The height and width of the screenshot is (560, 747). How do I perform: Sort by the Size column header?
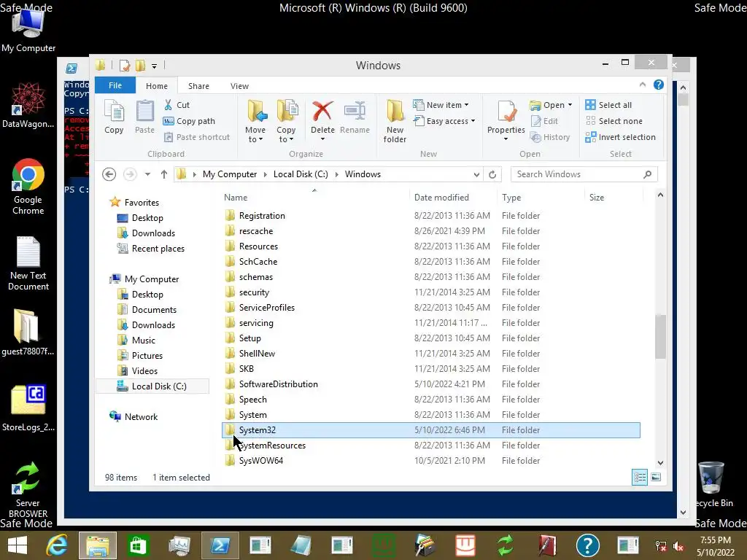pos(614,197)
